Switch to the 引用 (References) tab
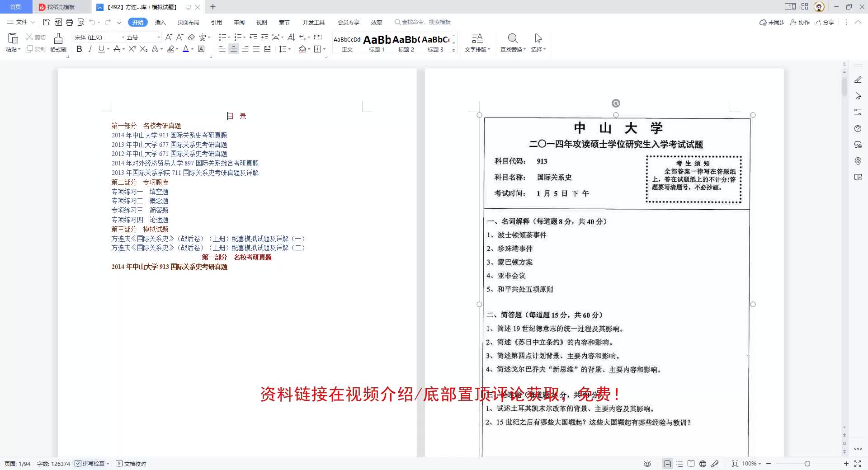 point(216,22)
